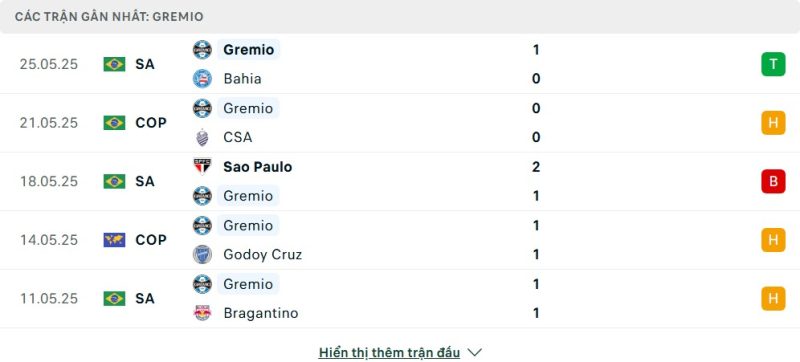Click the 'Các trận gần nhất: Gremio' header
800x362 pixels.
[109, 17]
